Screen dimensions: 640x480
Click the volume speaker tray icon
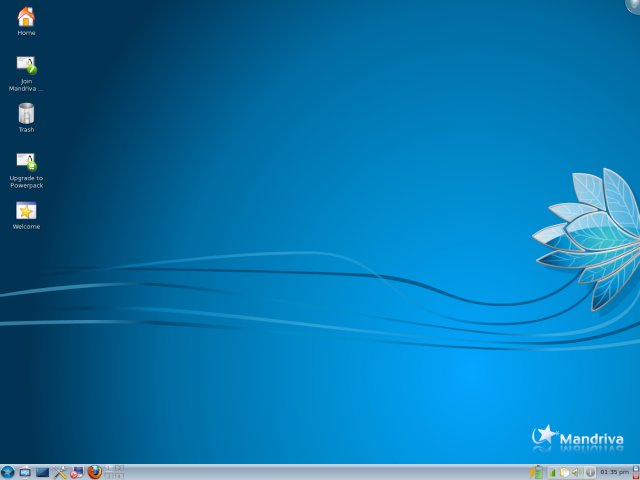click(577, 473)
